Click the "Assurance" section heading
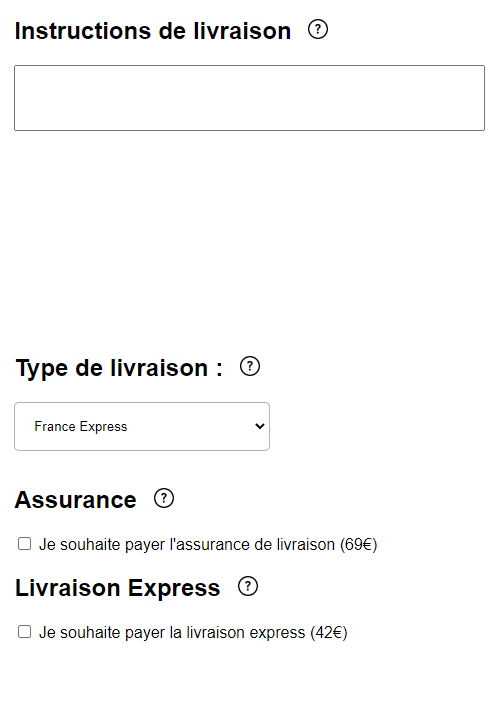Viewport: 488px width, 702px height. click(76, 500)
